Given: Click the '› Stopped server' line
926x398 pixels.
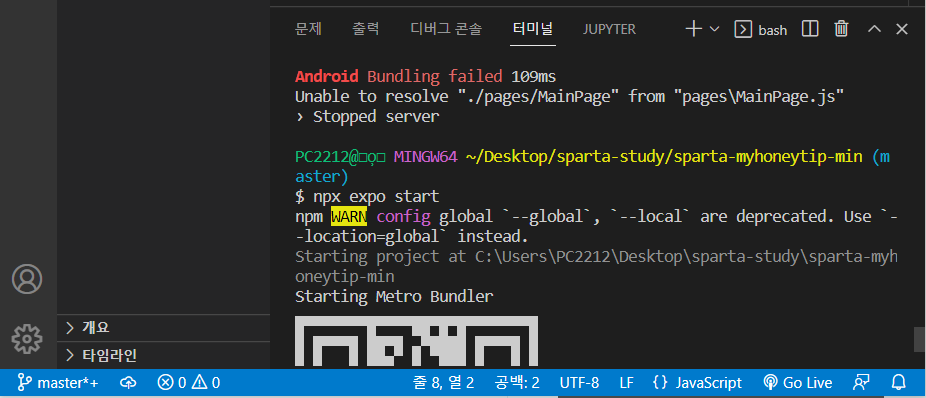Looking at the screenshot, I should (367, 117).
